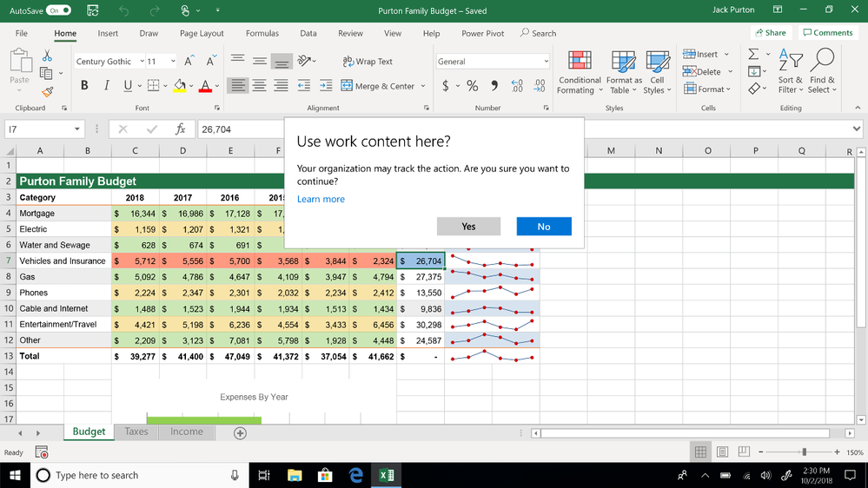Toggle Wrap Text for the cell
The width and height of the screenshot is (868, 488).
368,62
